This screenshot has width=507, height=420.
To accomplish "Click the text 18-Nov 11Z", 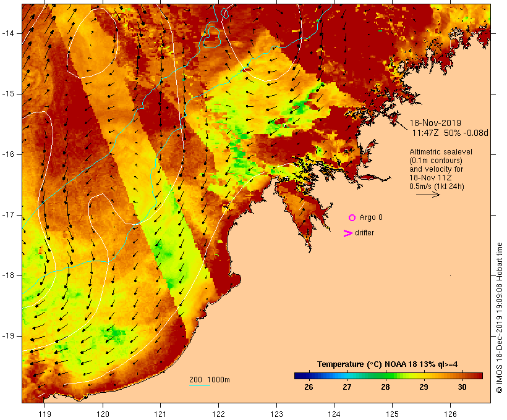I will click(430, 178).
